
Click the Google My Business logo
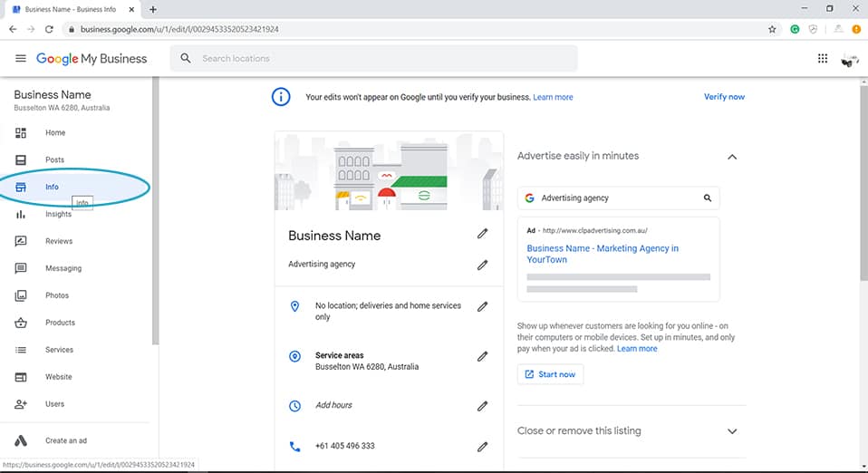tap(92, 59)
